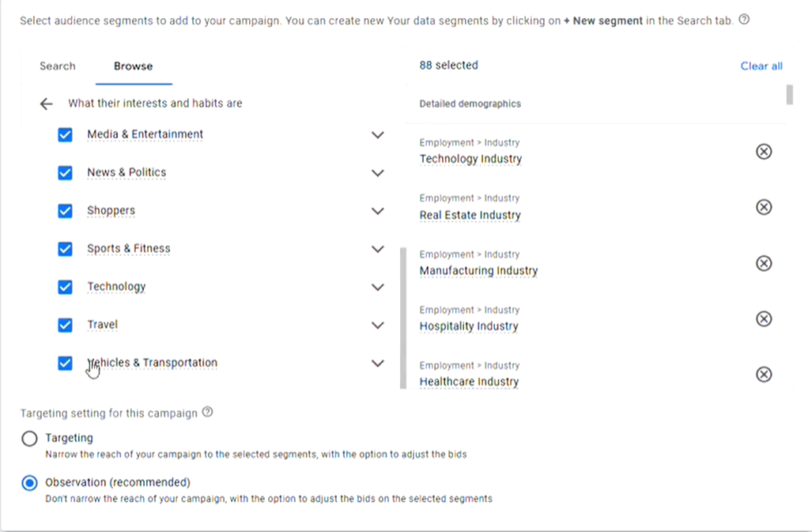Expand the Sports & Fitness category

click(x=378, y=249)
